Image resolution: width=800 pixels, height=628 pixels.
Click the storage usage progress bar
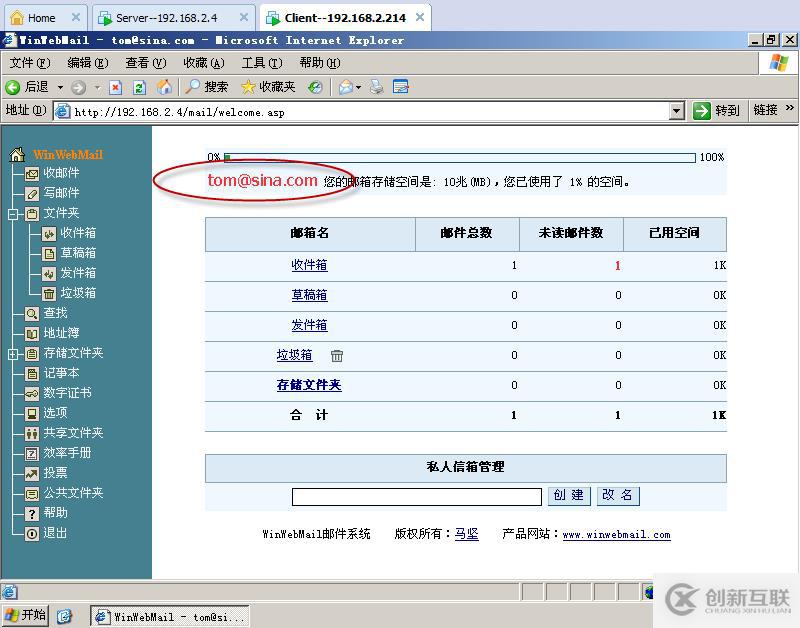pyautogui.click(x=458, y=157)
